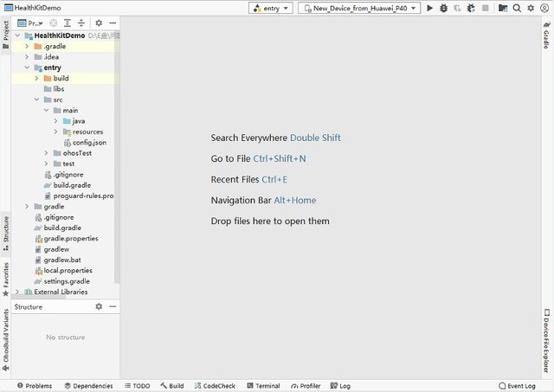Screen dimensions: 554x392
Task: Expand External Libraries node
Action: [17, 292]
